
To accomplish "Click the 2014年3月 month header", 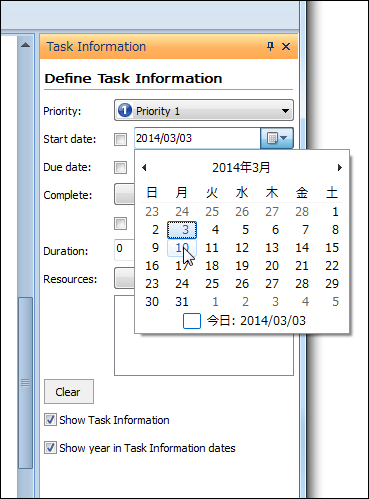I will click(241, 167).
